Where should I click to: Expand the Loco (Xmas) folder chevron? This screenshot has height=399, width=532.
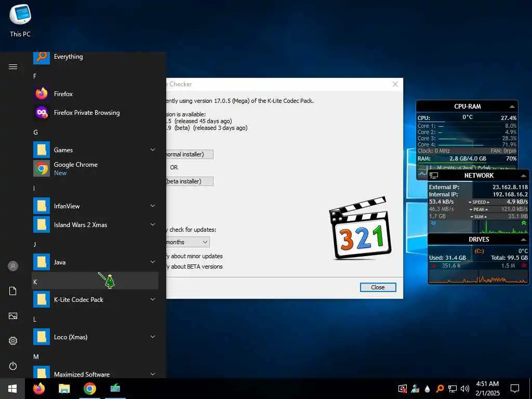pyautogui.click(x=153, y=337)
